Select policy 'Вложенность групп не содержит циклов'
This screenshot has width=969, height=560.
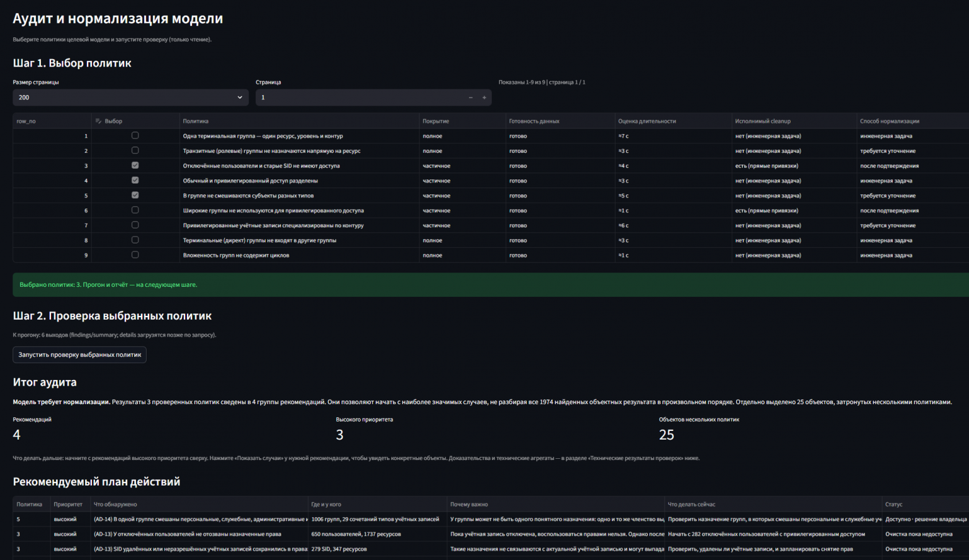[135, 255]
